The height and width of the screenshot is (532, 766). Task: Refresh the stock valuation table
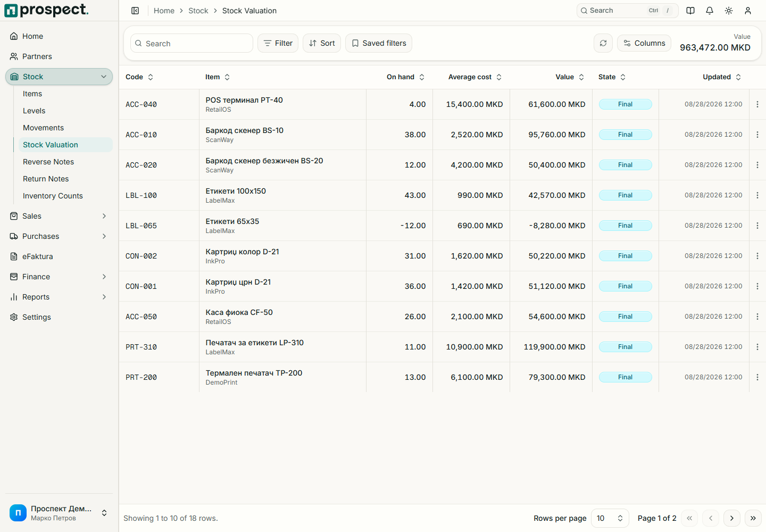(603, 43)
